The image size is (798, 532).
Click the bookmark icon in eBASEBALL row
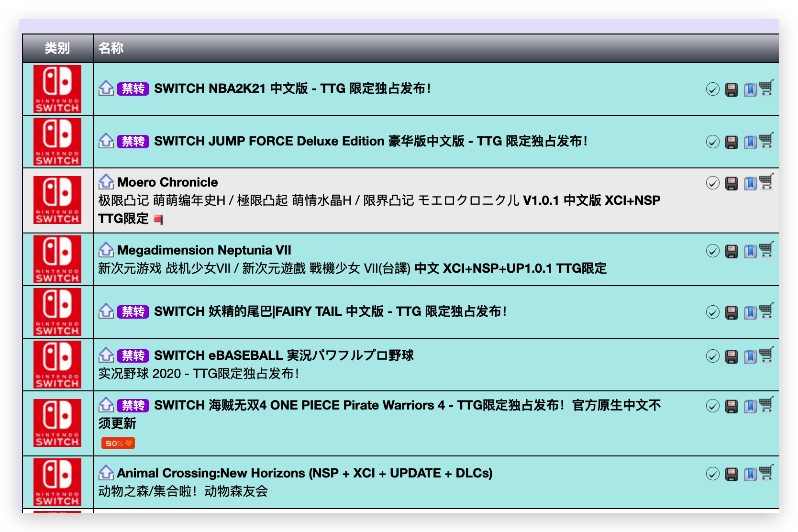pos(750,356)
